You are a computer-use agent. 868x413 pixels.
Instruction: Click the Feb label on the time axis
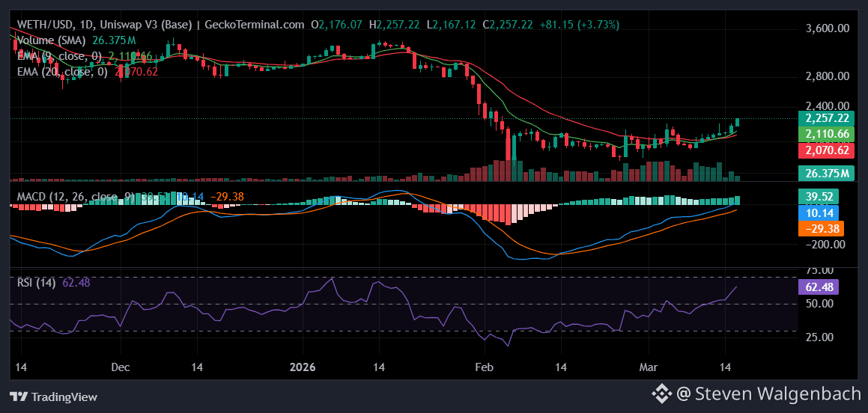click(485, 367)
